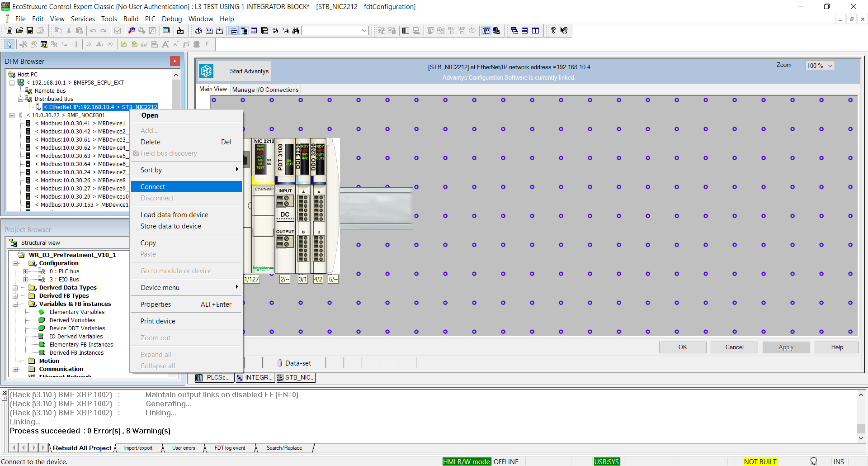The height and width of the screenshot is (466, 868).
Task: Collapse the Distributed Bus tree node
Action: coord(20,99)
